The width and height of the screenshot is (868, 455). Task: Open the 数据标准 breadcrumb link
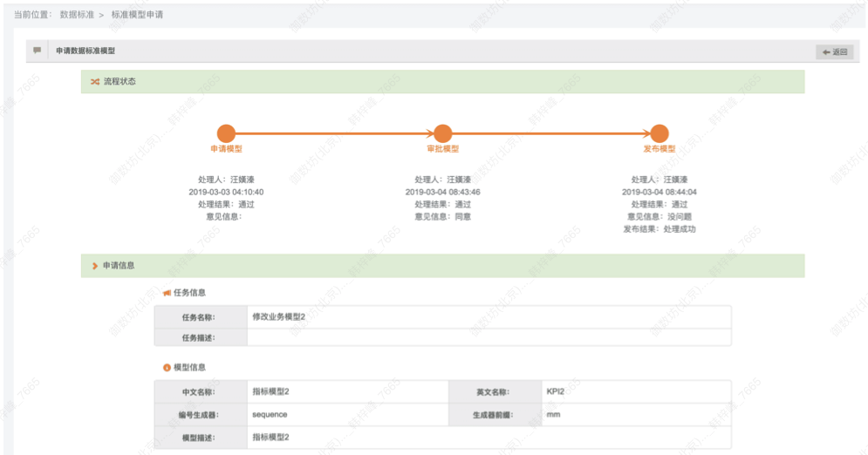pyautogui.click(x=76, y=15)
